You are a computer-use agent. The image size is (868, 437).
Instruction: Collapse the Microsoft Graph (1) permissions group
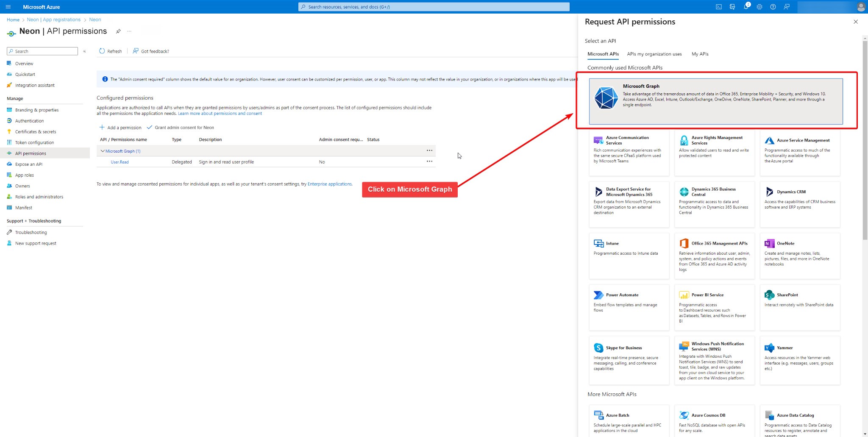coord(103,151)
